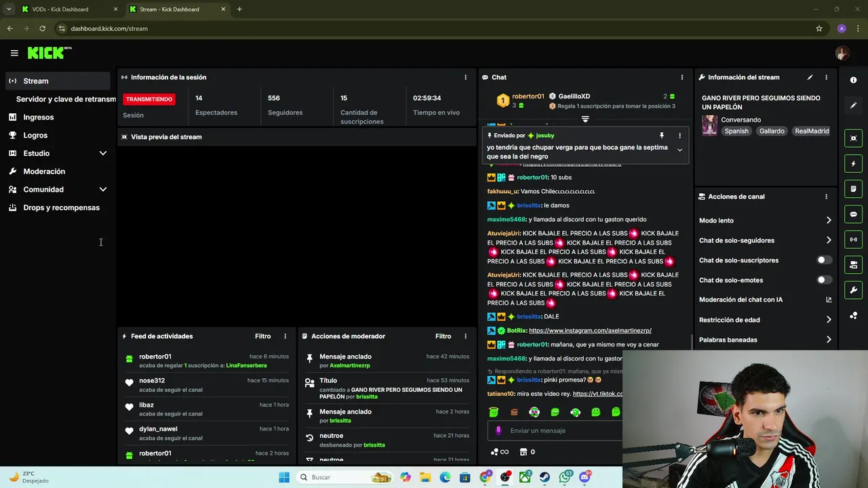Click the address bar URL

pos(109,28)
